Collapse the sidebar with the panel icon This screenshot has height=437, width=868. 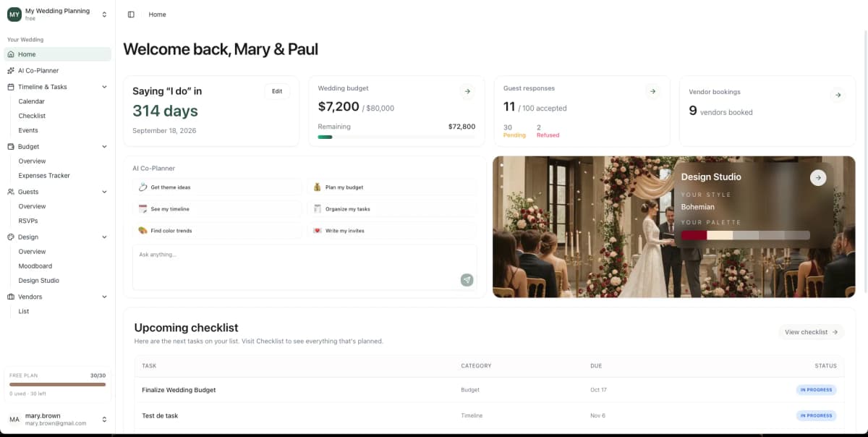pos(131,14)
